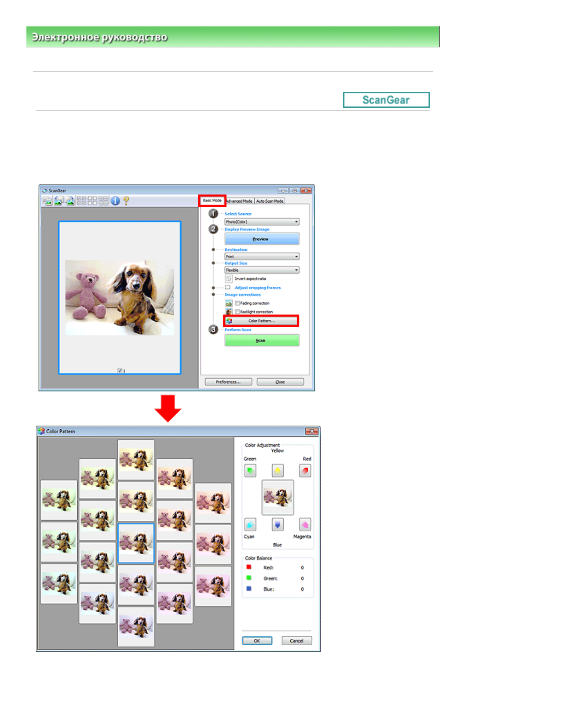Click the Invert aspect ratio icon
Image resolution: width=563 pixels, height=728 pixels.
[x=229, y=279]
